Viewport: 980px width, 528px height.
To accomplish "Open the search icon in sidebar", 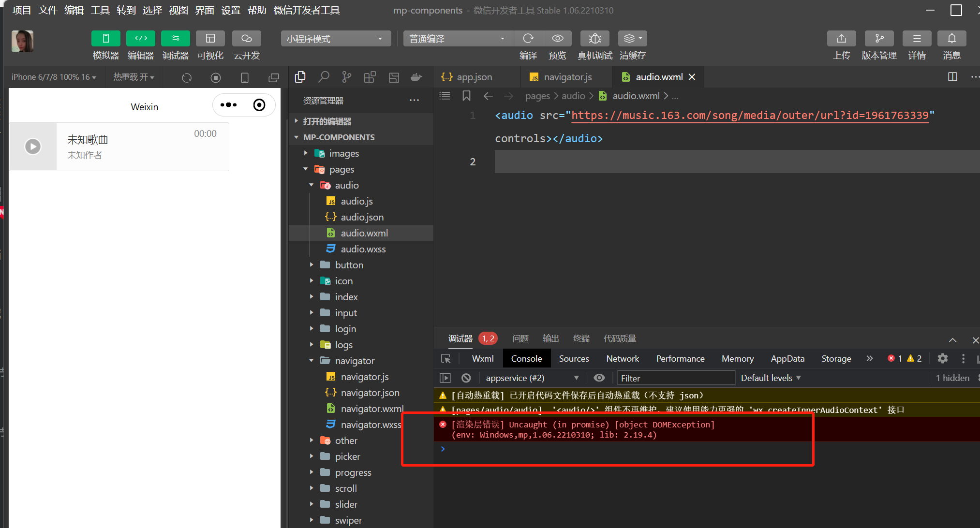I will tap(324, 77).
